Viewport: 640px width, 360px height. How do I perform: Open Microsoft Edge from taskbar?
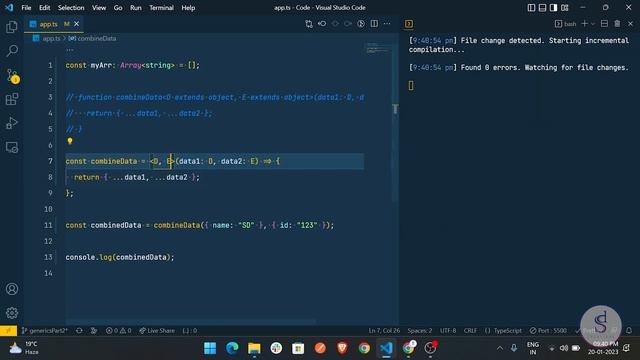(232, 348)
